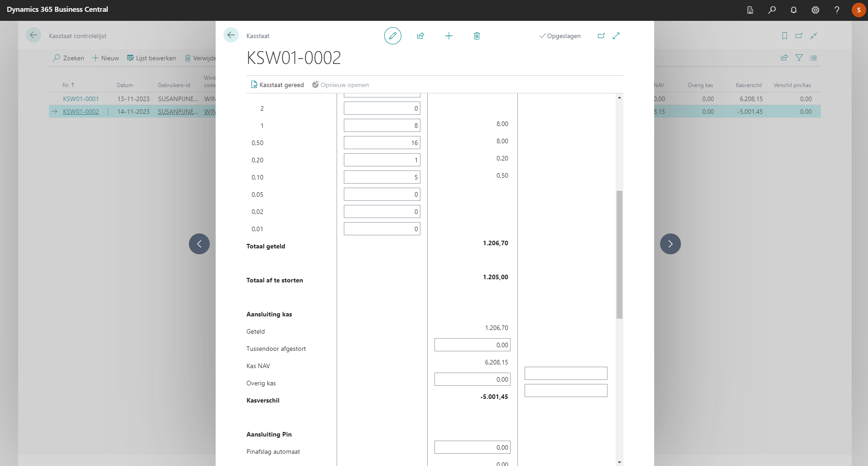868x466 pixels.
Task: Click Verwijderen in list toolbar
Action: (200, 58)
